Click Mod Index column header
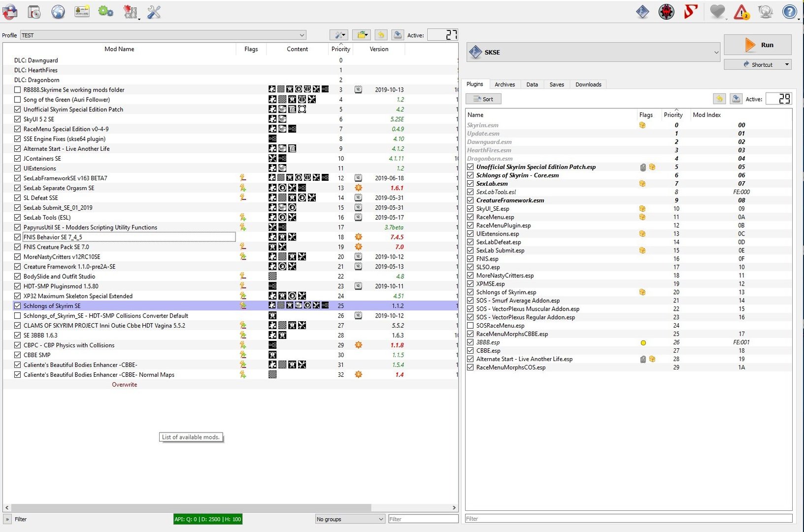The height and width of the screenshot is (532, 804). pos(707,115)
